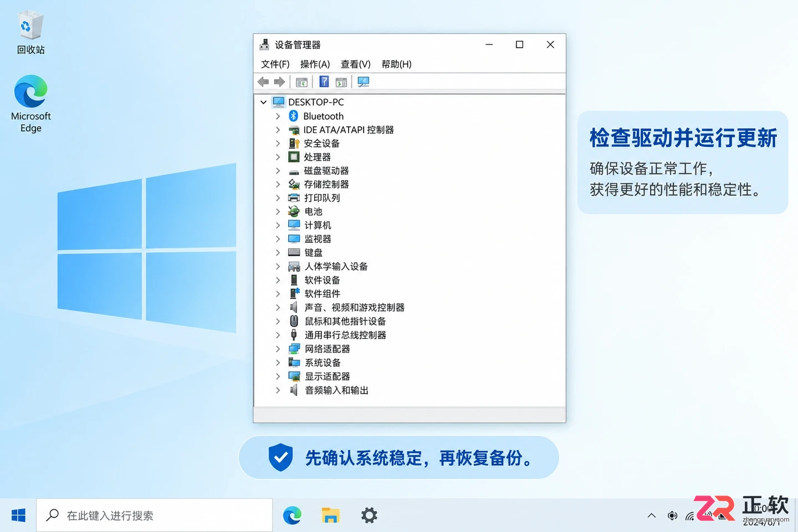This screenshot has width=798, height=532.
Task: Click scan for hardware changes monitor icon
Action: click(363, 82)
